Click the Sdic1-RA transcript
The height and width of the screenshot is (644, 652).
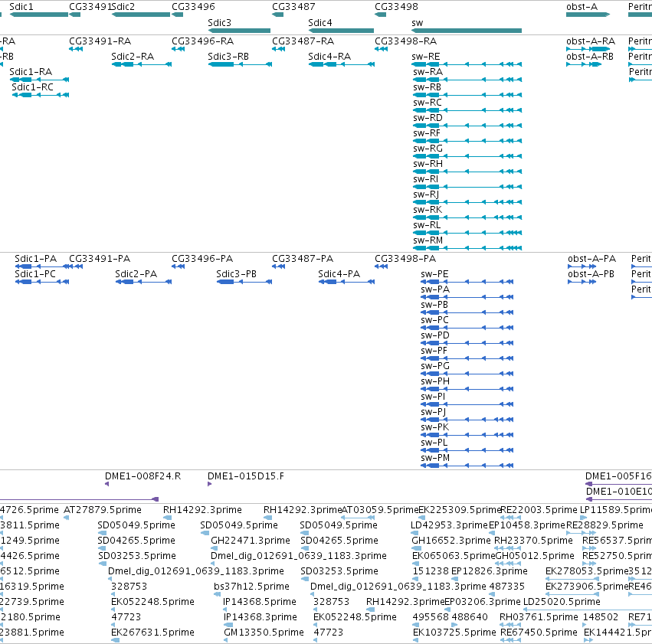click(39, 80)
